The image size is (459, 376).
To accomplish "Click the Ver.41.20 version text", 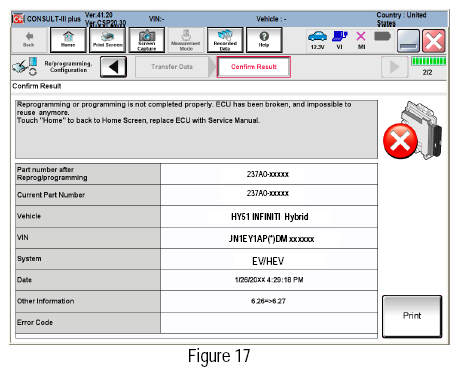I will tap(99, 15).
